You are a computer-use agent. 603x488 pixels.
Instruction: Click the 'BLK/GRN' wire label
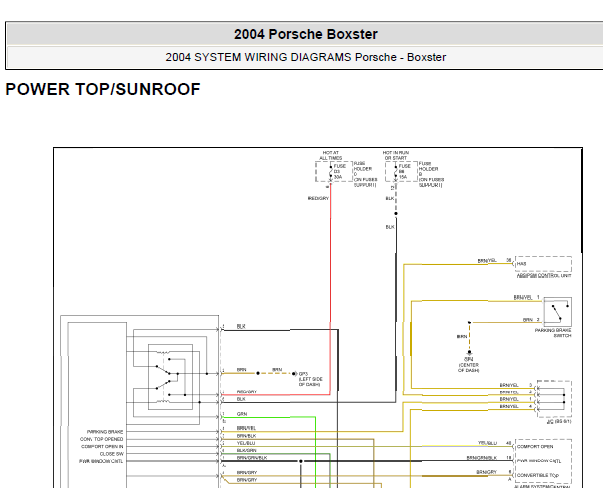(247, 450)
